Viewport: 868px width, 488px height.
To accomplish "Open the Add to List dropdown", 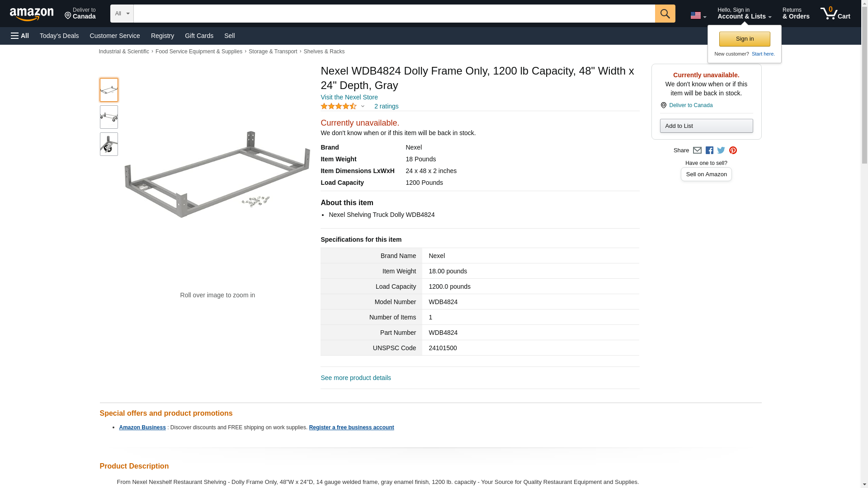I will [706, 126].
